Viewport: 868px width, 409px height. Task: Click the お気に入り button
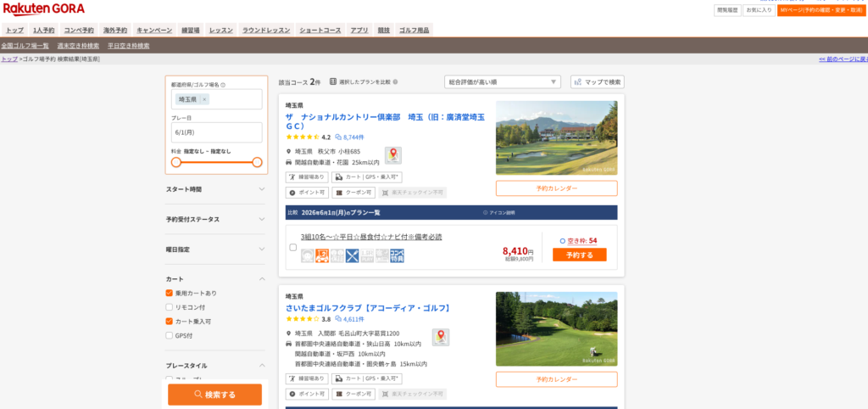pos(759,10)
